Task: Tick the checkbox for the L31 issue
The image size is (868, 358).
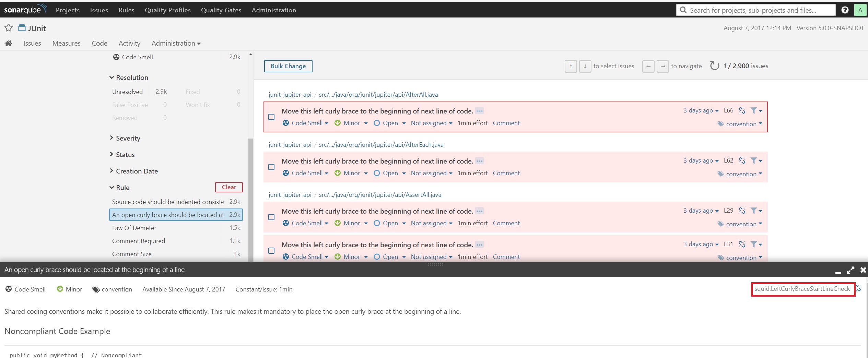Action: tap(271, 251)
